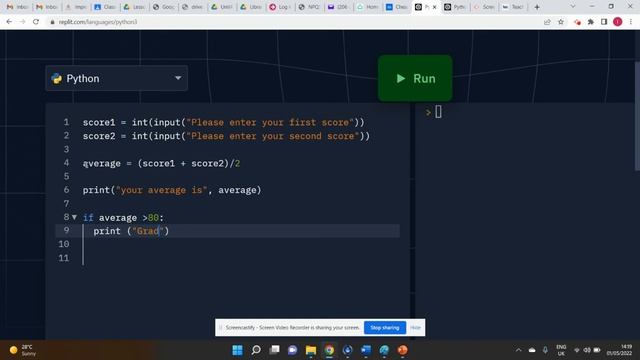Switch to the first Gmail Inbox tab

[x=17, y=7]
